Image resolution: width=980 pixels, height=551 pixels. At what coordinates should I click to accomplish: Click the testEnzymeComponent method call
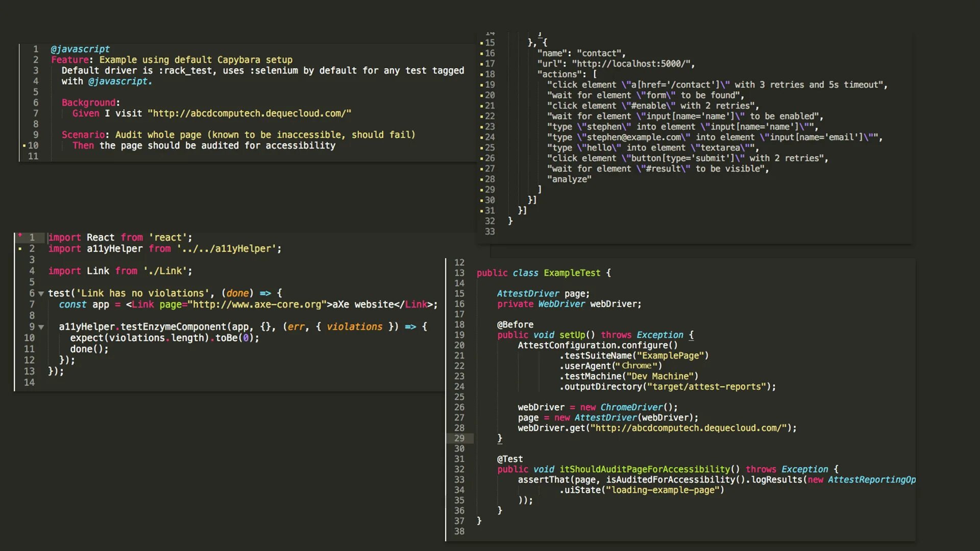tap(173, 327)
